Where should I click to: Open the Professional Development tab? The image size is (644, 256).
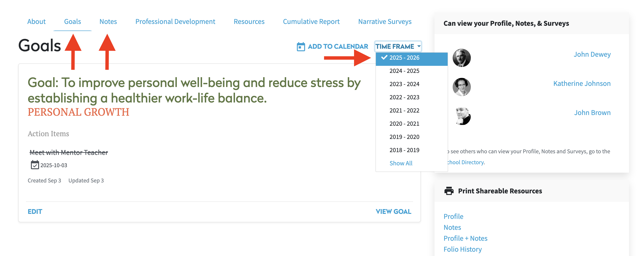coord(175,22)
